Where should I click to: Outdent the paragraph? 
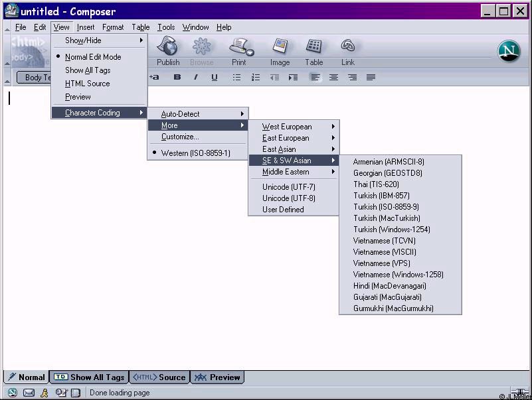click(x=274, y=78)
